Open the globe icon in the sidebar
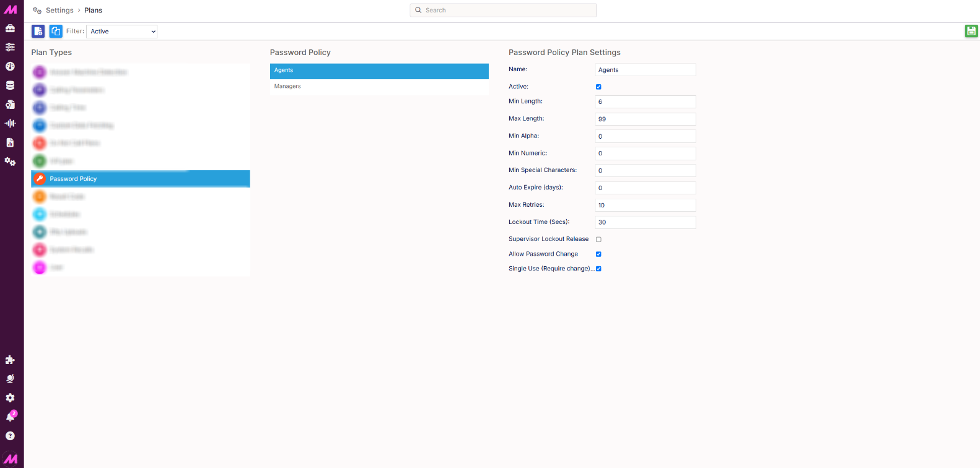The height and width of the screenshot is (468, 980). (10, 379)
